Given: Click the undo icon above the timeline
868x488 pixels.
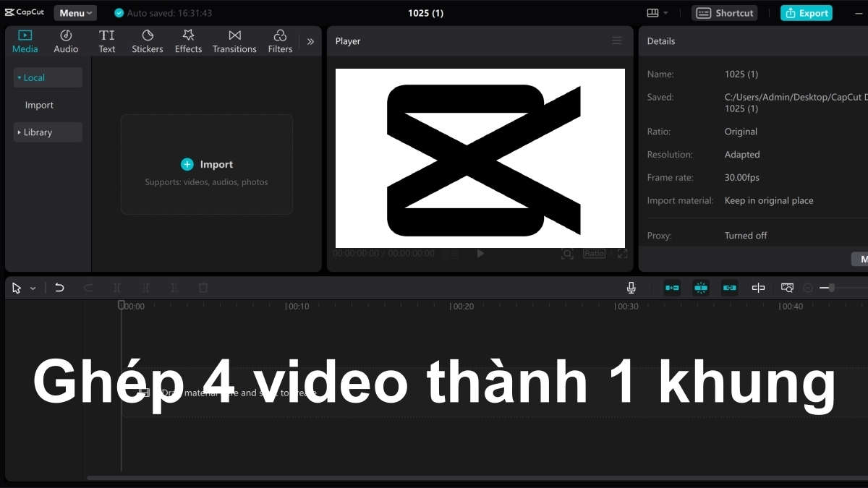Looking at the screenshot, I should tap(59, 288).
